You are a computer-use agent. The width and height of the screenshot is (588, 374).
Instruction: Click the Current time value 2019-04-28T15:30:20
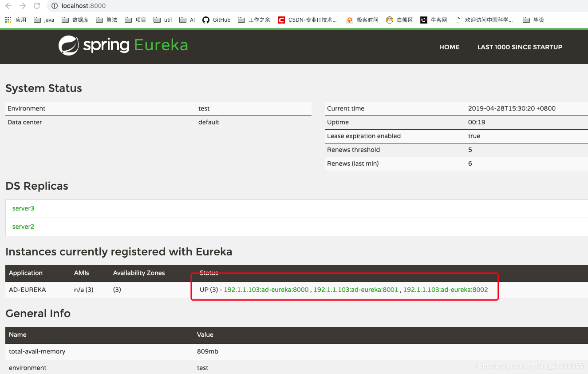[x=512, y=108]
